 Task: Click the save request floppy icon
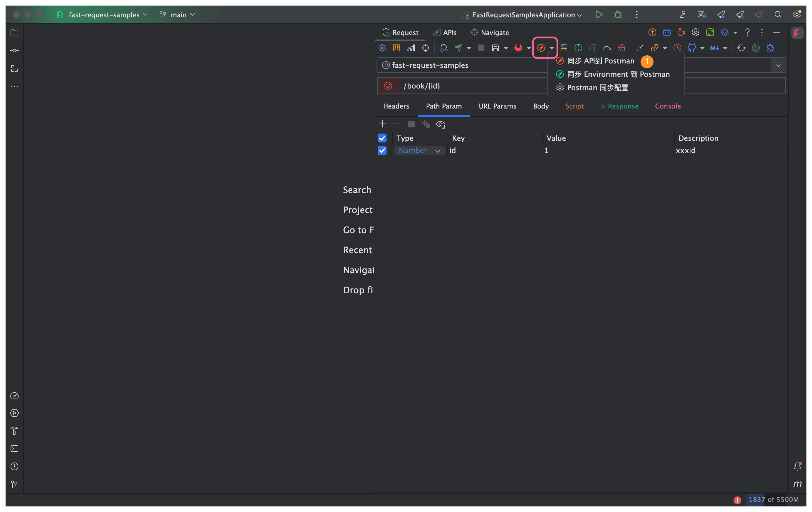coord(495,48)
